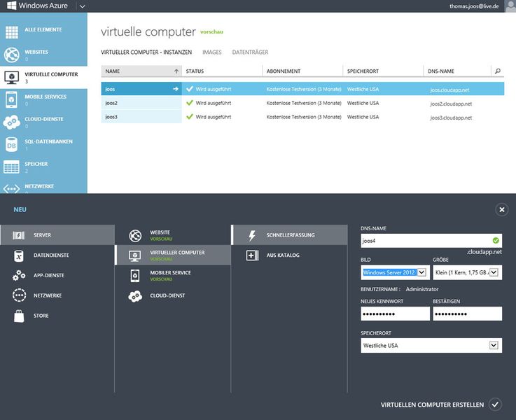Choose Cloud-Dienst option
Image resolution: width=516 pixels, height=420 pixels.
(x=173, y=295)
